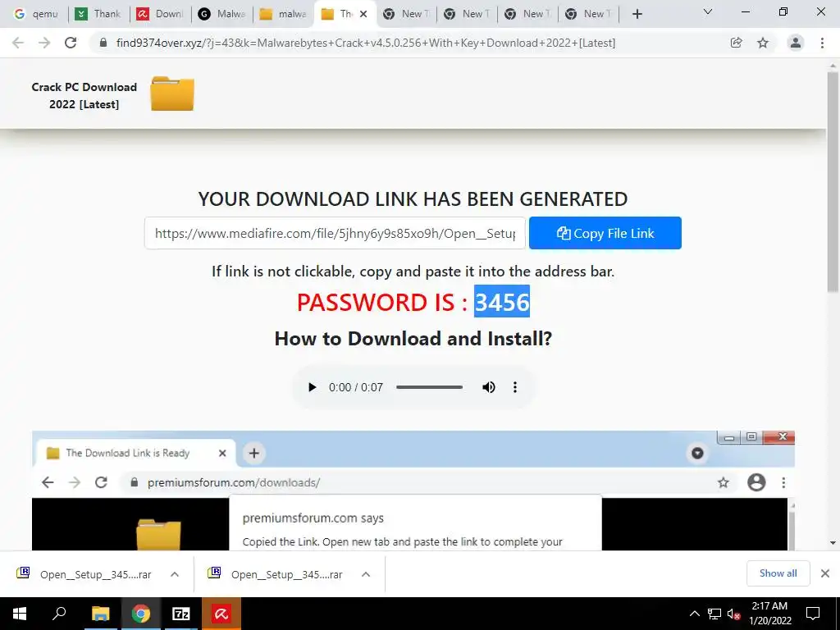Click the highlighted password 3456
The image size is (840, 630).
pyautogui.click(x=502, y=302)
